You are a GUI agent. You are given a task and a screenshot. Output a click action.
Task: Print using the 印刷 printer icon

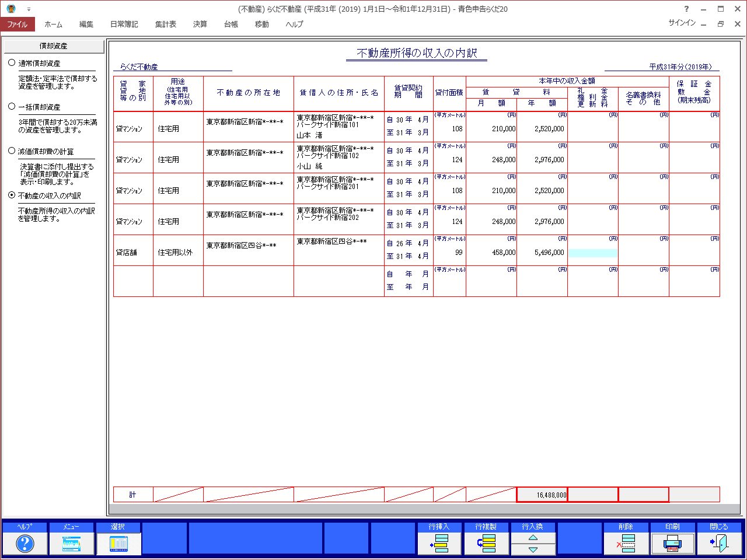[672, 543]
